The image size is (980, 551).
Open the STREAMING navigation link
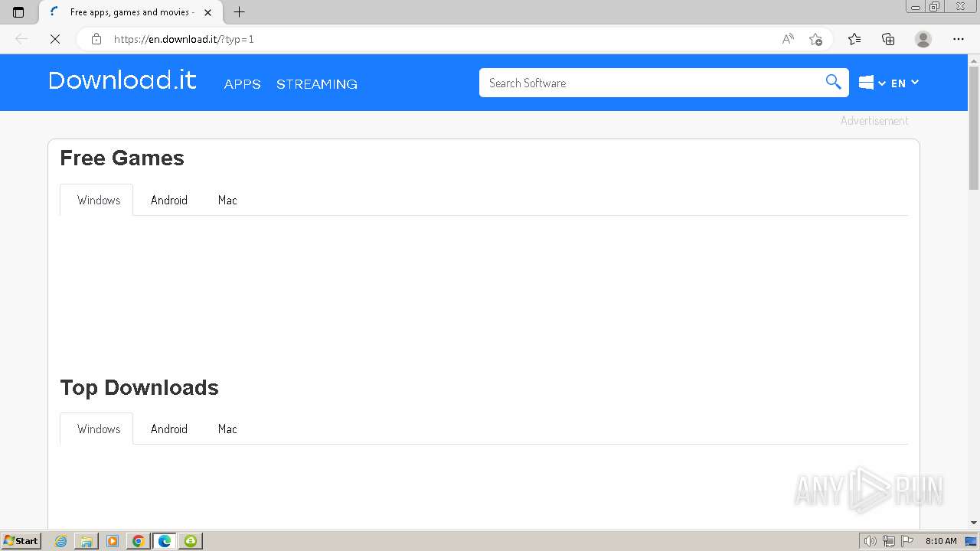(317, 84)
